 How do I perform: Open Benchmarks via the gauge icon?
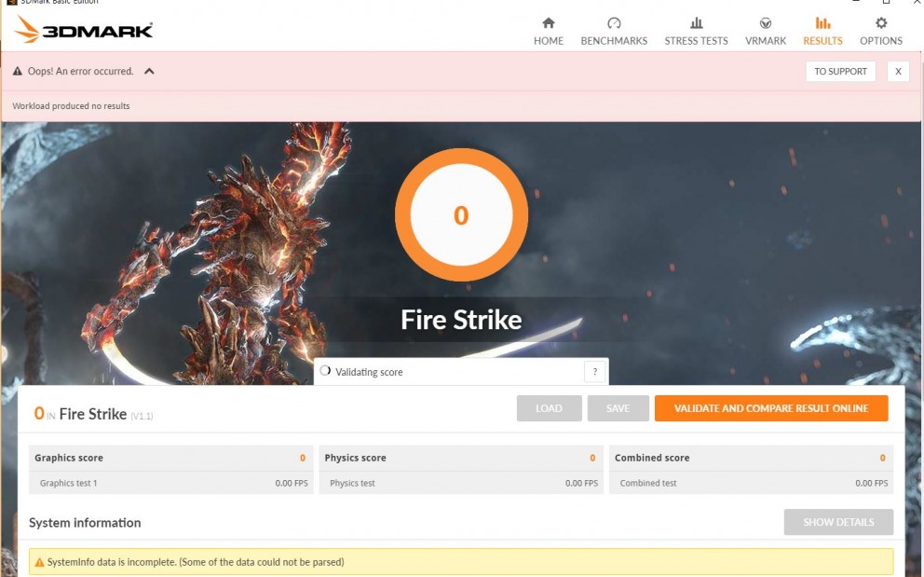pos(614,23)
